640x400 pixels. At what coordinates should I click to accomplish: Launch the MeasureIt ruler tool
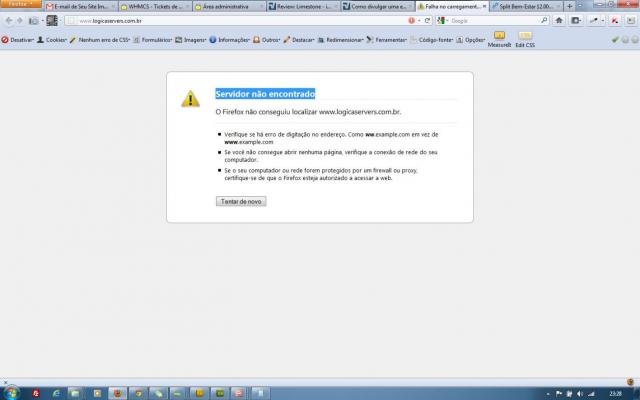[x=499, y=39]
